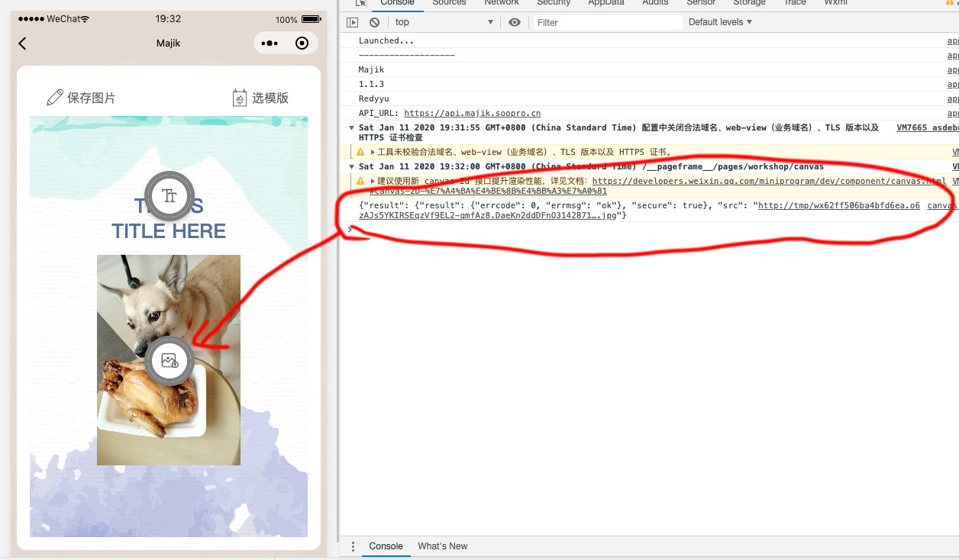Screen dimensions: 959x560
Task: Switch to the Security tab
Action: click(x=554, y=2)
